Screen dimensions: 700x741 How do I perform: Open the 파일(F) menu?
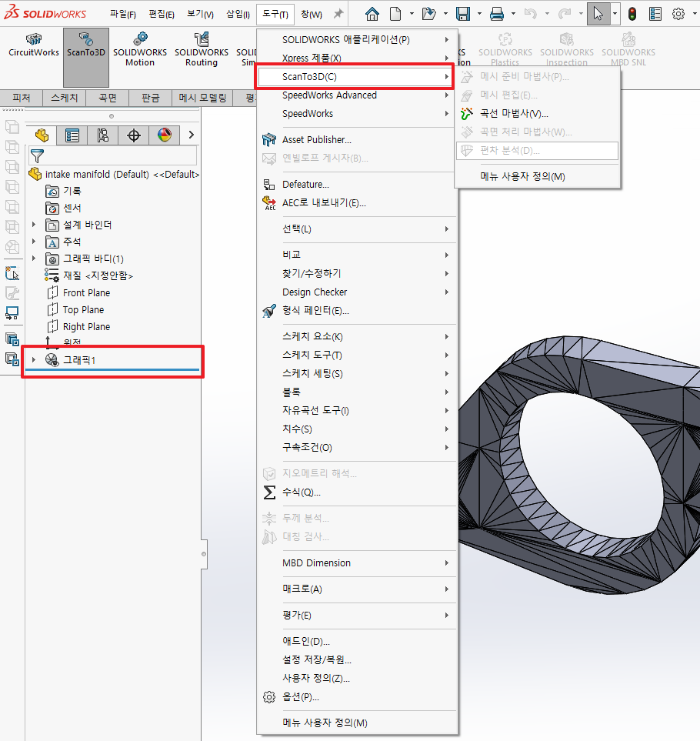point(123,15)
